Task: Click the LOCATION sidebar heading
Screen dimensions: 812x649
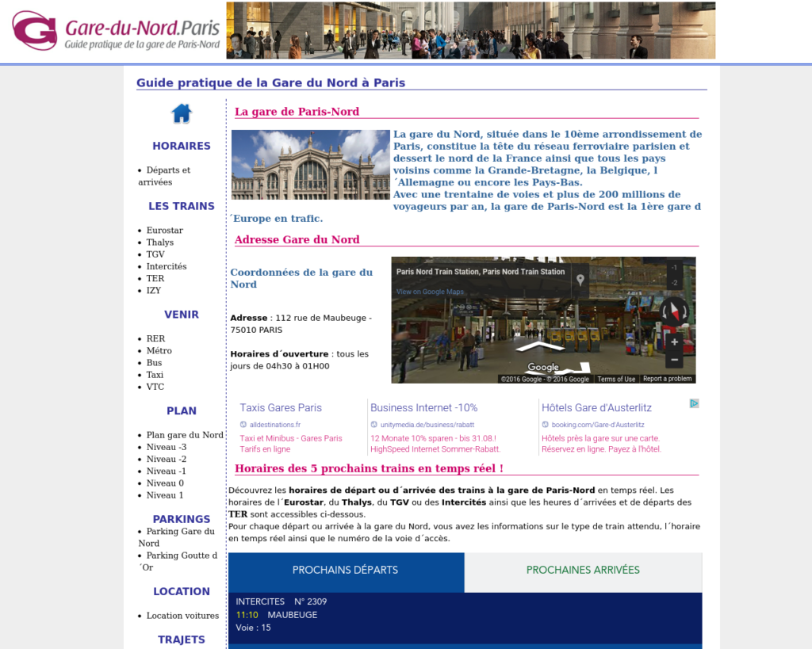Action: (x=182, y=592)
